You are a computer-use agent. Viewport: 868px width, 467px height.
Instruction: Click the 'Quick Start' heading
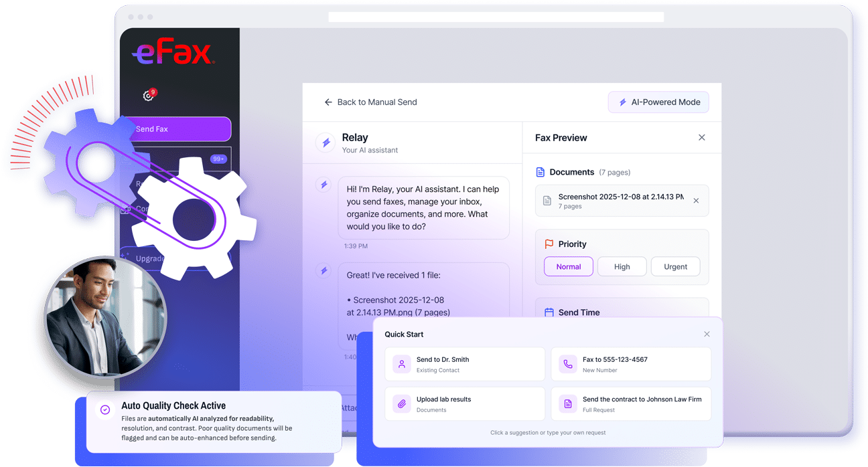(x=404, y=334)
